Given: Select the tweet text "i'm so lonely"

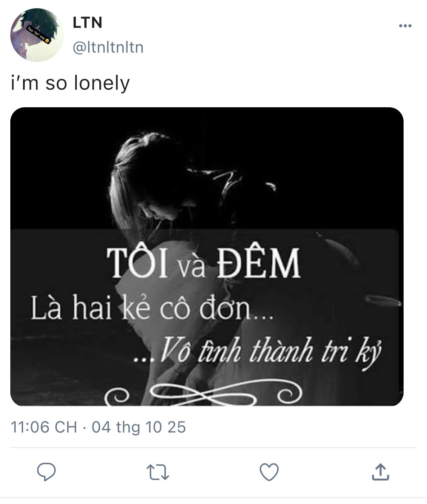Looking at the screenshot, I should [70, 83].
